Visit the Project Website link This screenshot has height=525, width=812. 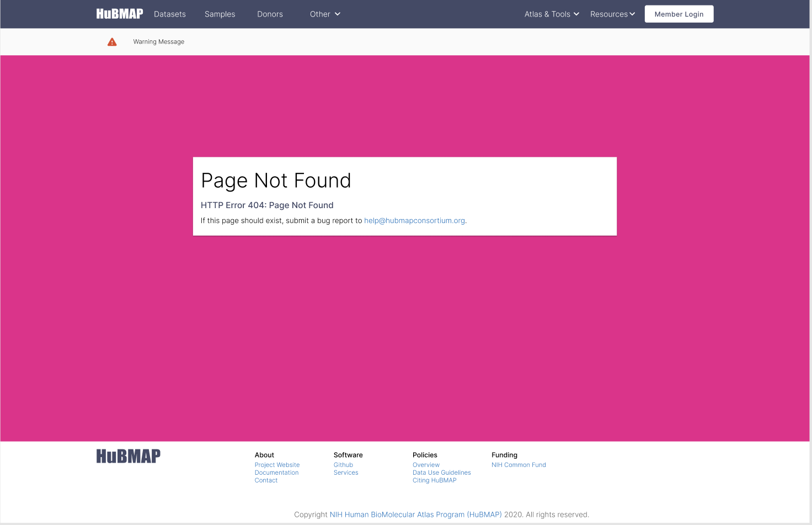(277, 465)
